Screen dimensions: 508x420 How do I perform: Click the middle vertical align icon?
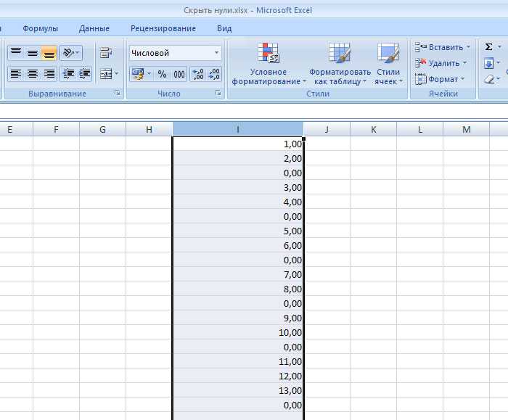33,52
